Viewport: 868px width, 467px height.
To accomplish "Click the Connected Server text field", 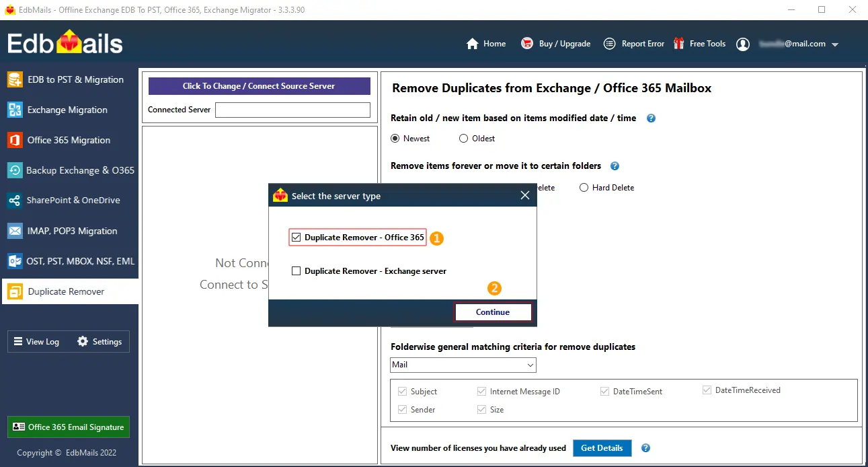I will (292, 110).
